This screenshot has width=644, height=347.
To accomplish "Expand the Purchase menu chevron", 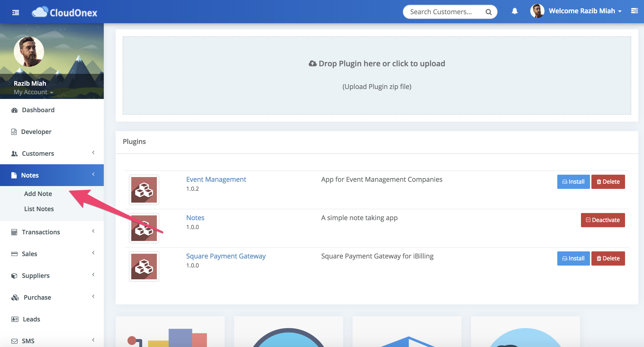I will (x=93, y=296).
